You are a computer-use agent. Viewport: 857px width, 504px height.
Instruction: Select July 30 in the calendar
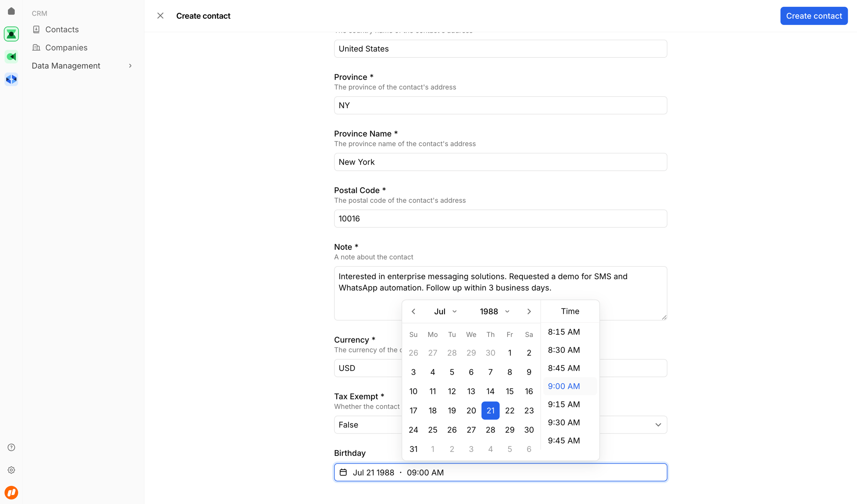(x=529, y=430)
